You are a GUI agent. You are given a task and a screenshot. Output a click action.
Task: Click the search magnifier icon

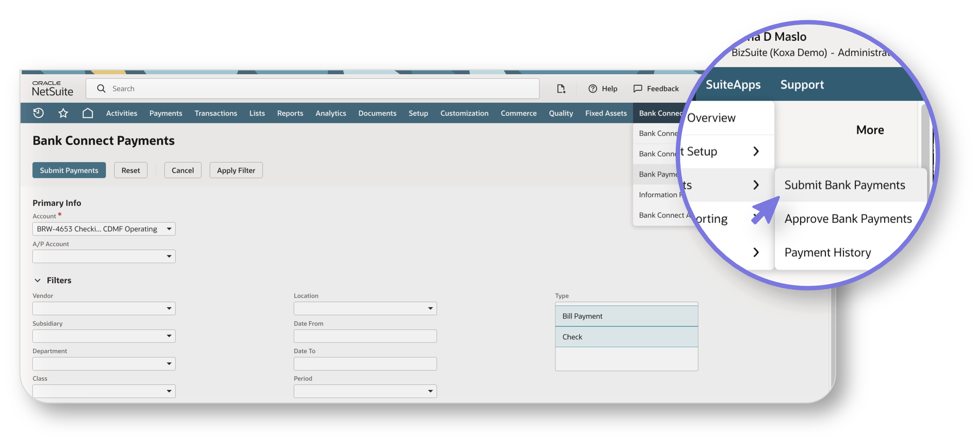(101, 88)
